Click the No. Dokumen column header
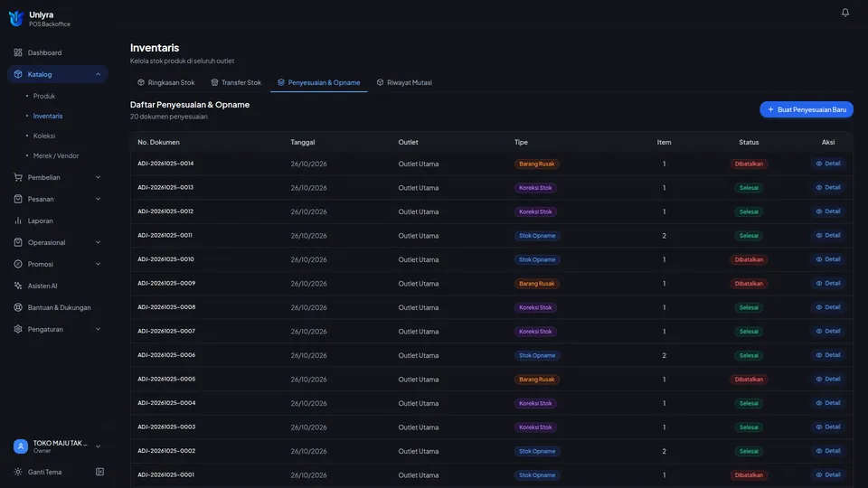 click(158, 142)
